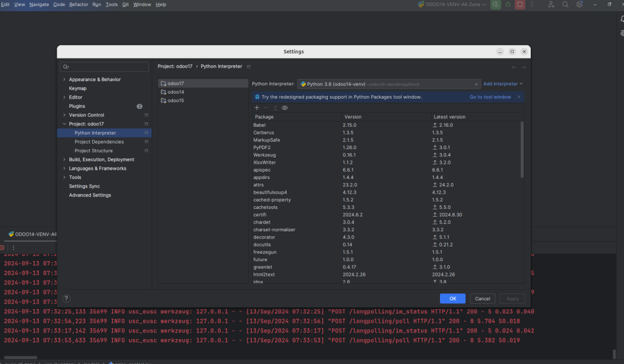The image size is (624, 364).
Task: Click the settings search field
Action: coord(104,67)
